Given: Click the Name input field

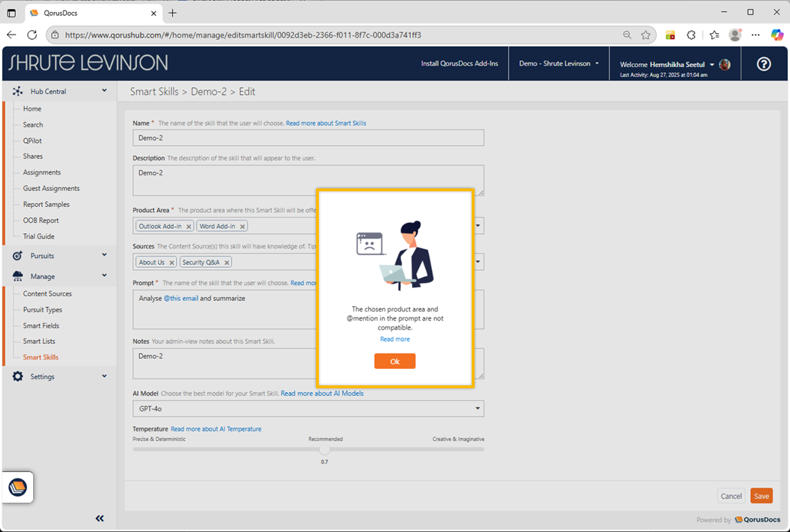Looking at the screenshot, I should (x=308, y=138).
